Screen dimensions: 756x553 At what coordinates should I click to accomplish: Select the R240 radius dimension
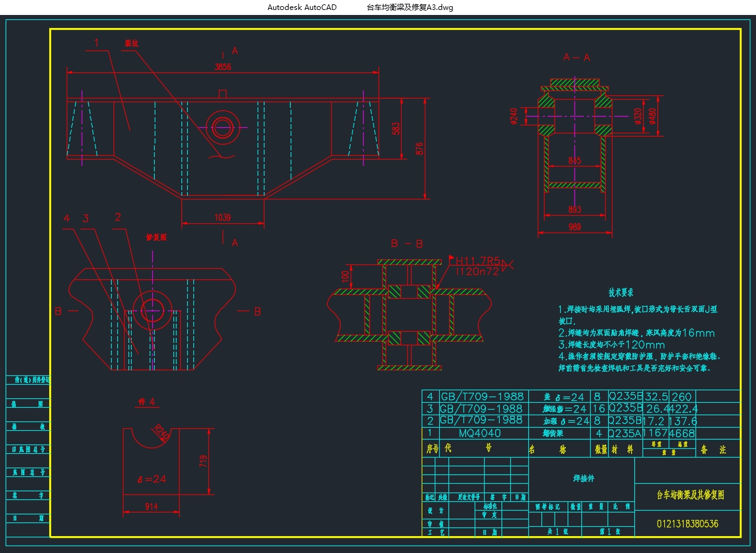pos(161,433)
